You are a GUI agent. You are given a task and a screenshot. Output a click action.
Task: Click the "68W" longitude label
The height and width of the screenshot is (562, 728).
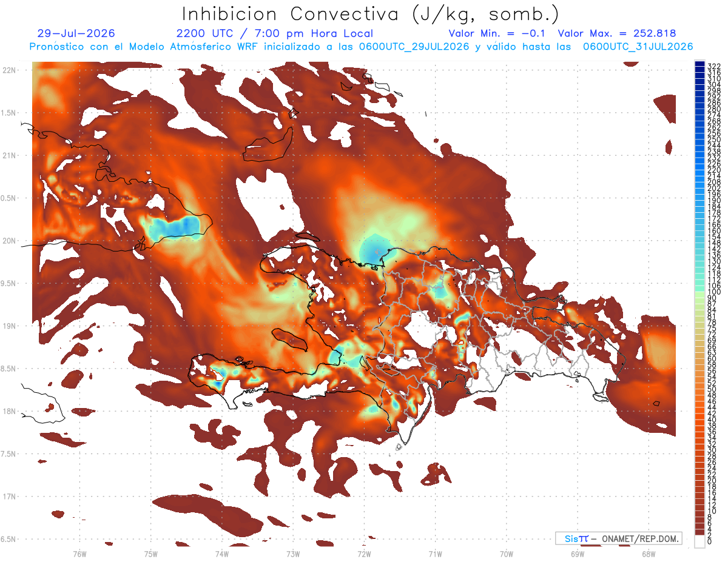tap(648, 554)
